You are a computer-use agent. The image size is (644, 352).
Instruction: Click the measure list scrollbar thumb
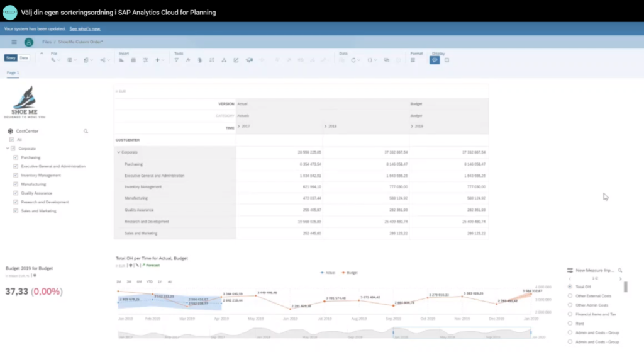(x=626, y=287)
